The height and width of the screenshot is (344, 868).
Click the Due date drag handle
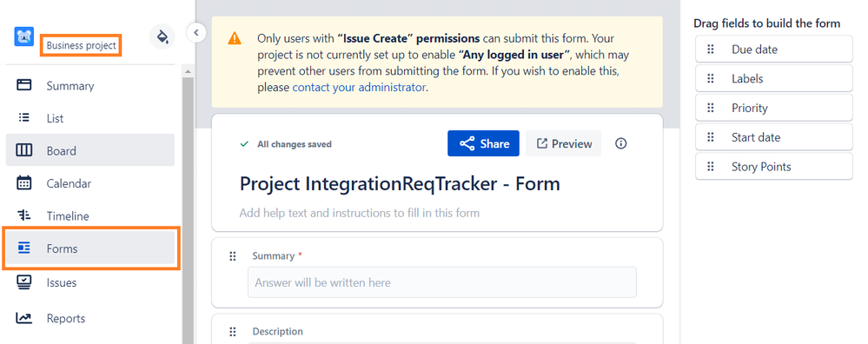[x=711, y=50]
